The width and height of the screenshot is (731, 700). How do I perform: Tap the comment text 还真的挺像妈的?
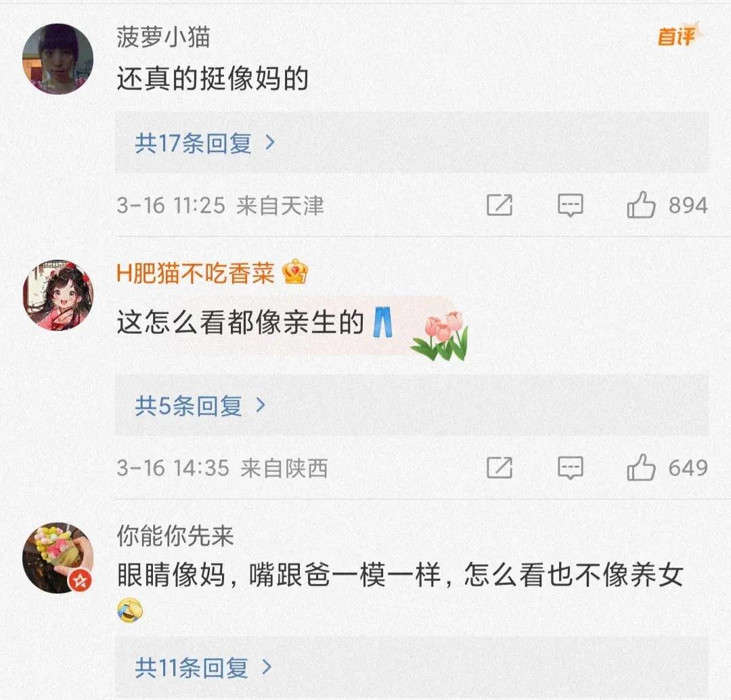coord(213,78)
